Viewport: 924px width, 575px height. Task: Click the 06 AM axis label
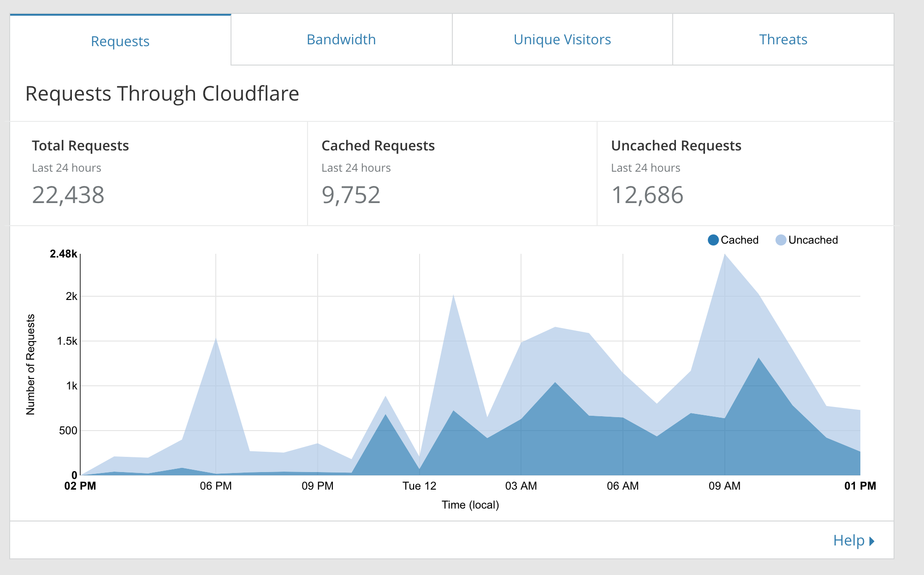tap(623, 486)
